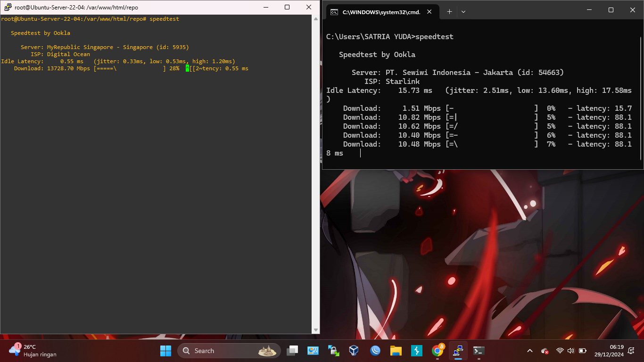The width and height of the screenshot is (644, 362).
Task: Click the 10.40 Mbps download row
Action: (x=487, y=135)
